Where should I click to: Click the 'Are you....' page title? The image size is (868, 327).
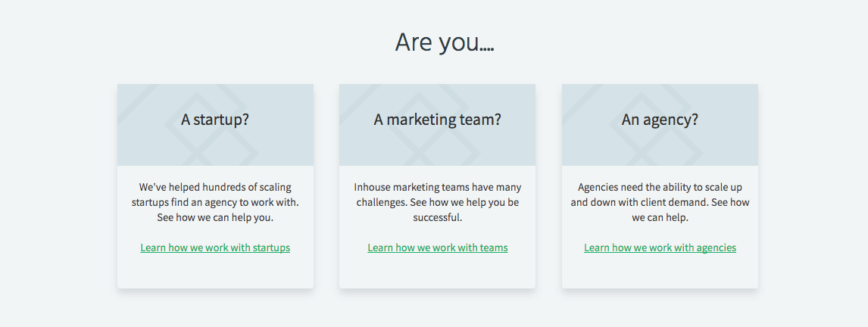(445, 42)
